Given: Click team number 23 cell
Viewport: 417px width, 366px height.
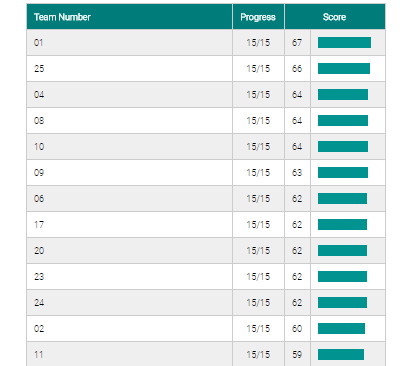Looking at the screenshot, I should (x=129, y=276).
